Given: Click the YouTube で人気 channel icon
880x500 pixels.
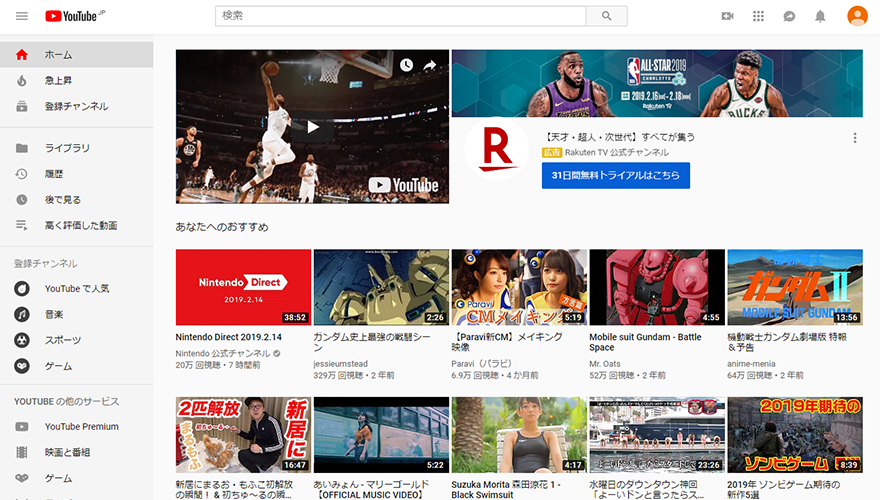Looking at the screenshot, I should point(22,288).
